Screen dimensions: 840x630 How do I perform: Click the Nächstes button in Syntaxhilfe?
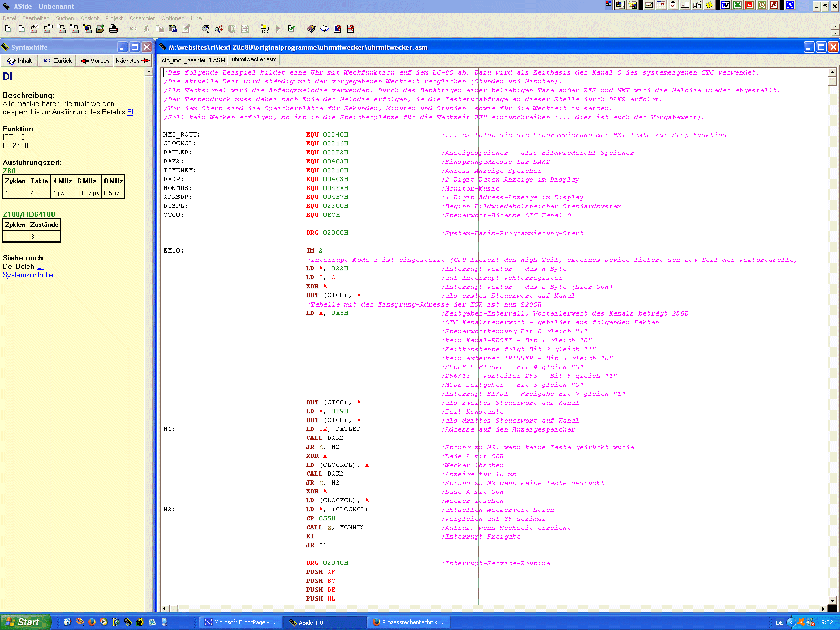point(132,61)
